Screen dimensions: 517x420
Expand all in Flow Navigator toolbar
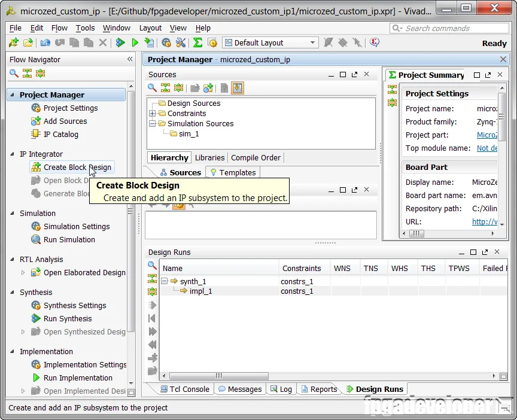pyautogui.click(x=40, y=73)
